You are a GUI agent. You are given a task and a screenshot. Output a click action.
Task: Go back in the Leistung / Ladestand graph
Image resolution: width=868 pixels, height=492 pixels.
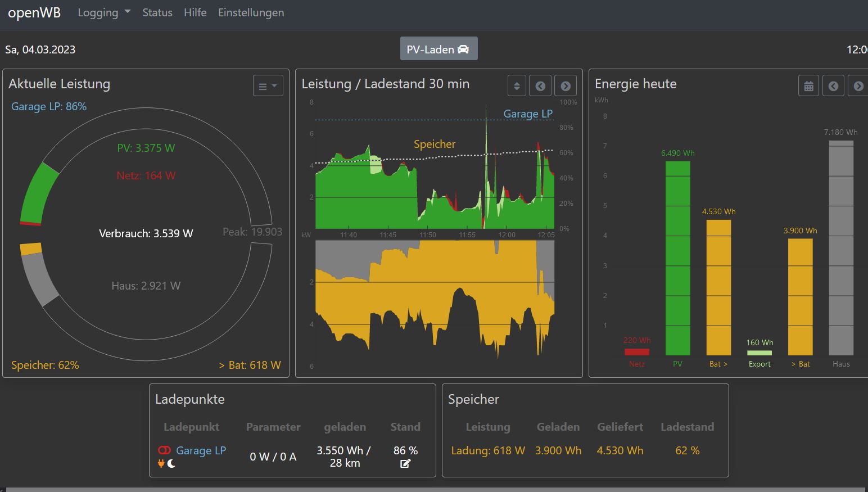click(x=540, y=86)
